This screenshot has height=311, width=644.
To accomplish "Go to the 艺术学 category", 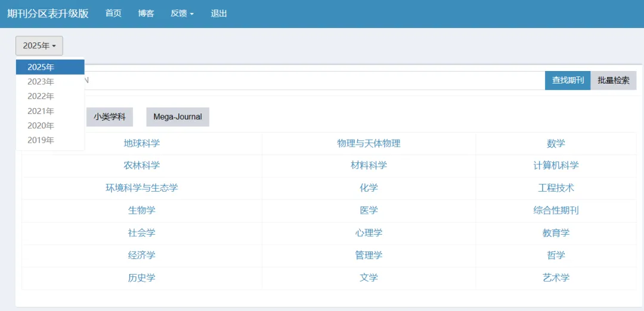I will (556, 278).
